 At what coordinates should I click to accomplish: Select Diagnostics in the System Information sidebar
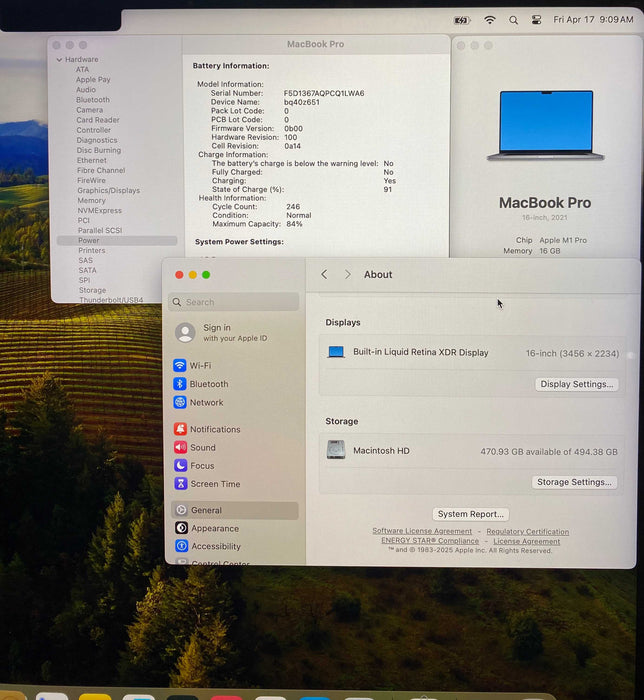click(97, 140)
